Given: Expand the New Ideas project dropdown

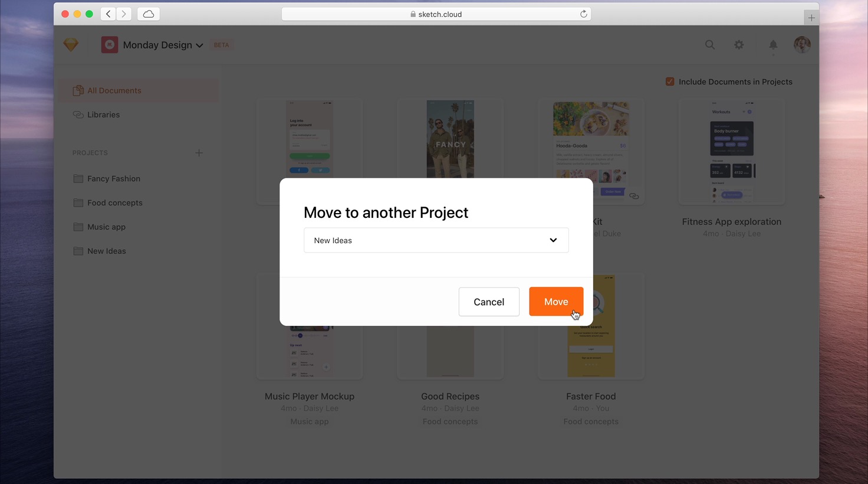Looking at the screenshot, I should (x=436, y=240).
